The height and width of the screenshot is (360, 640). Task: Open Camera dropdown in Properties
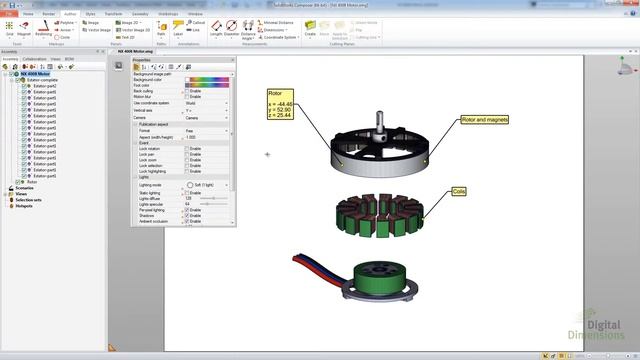(207, 118)
